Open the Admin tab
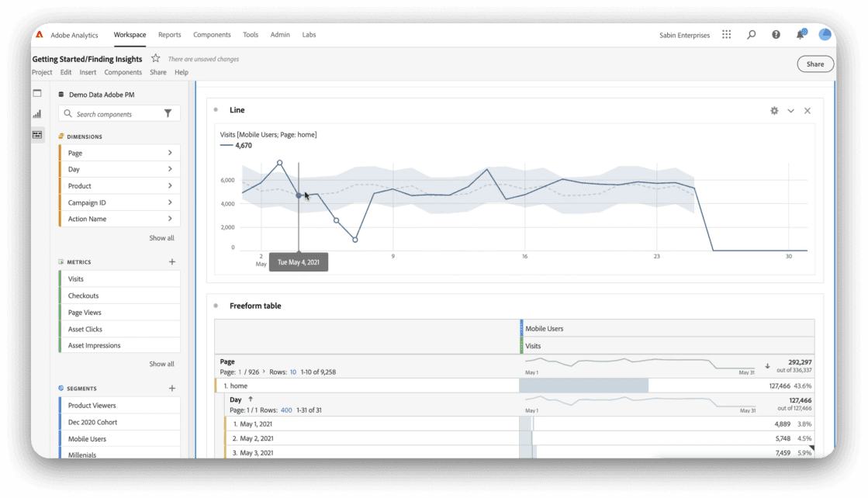The height and width of the screenshot is (498, 868). pyautogui.click(x=280, y=35)
